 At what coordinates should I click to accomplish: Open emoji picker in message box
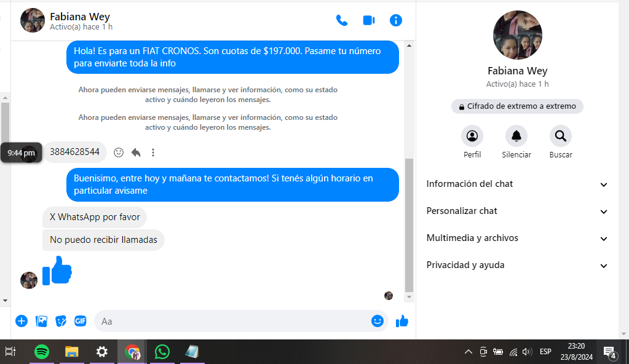pyautogui.click(x=377, y=321)
